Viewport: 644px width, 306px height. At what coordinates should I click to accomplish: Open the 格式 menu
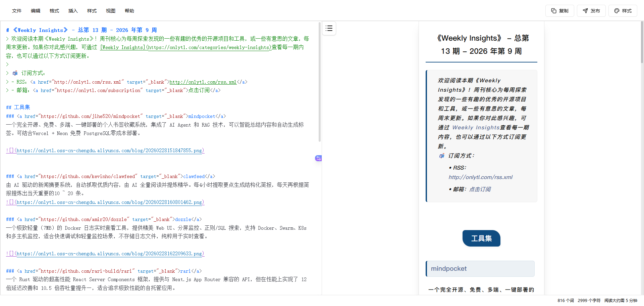[54, 11]
